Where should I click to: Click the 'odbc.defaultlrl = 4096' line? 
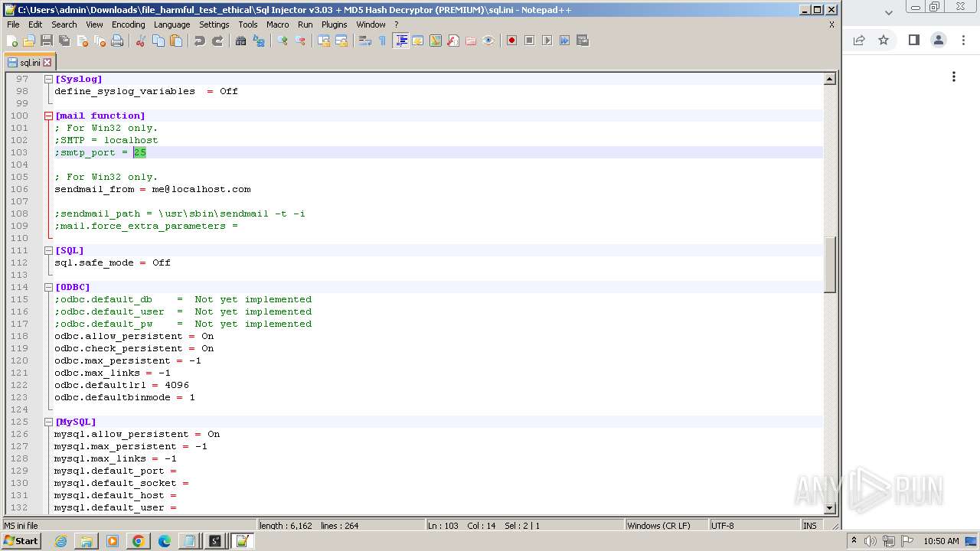pos(122,385)
